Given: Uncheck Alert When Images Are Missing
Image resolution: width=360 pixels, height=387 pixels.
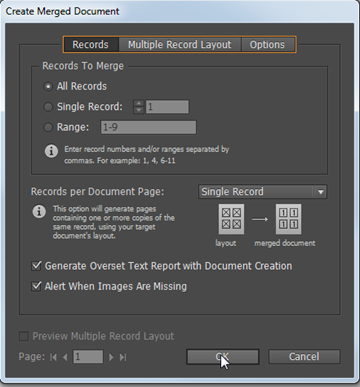Looking at the screenshot, I should (x=36, y=286).
